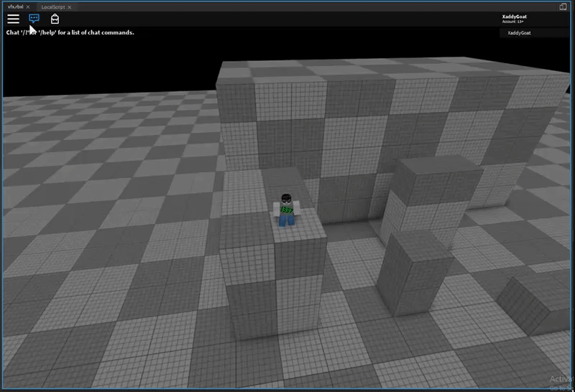The image size is (575, 392).
Task: Open the backpack inventory icon
Action: [x=55, y=19]
